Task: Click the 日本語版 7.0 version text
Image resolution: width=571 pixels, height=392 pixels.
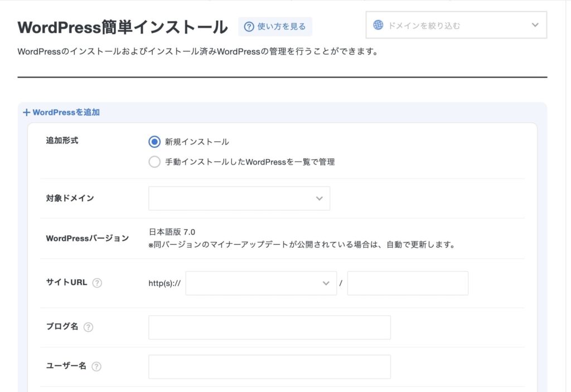Action: 172,232
